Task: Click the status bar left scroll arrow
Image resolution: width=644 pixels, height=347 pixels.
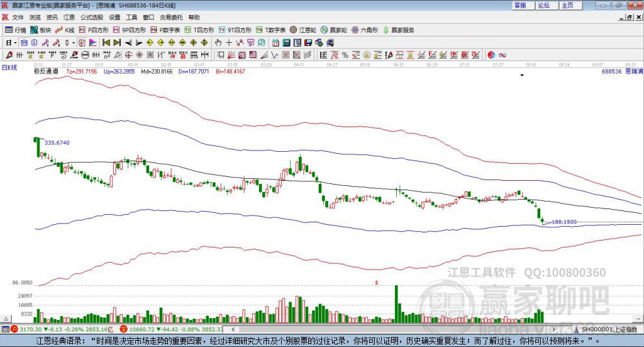Action: pos(233,329)
